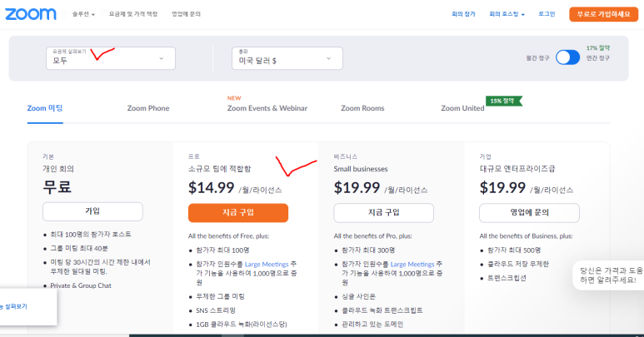
Task: Click 관리하고 있는 도메인 bullet
Action: point(372,325)
